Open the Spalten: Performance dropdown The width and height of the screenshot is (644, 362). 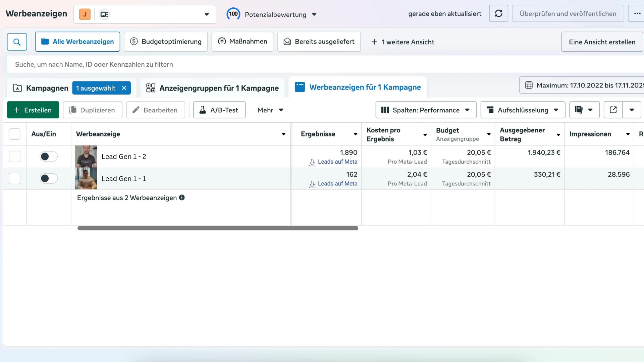click(x=426, y=110)
